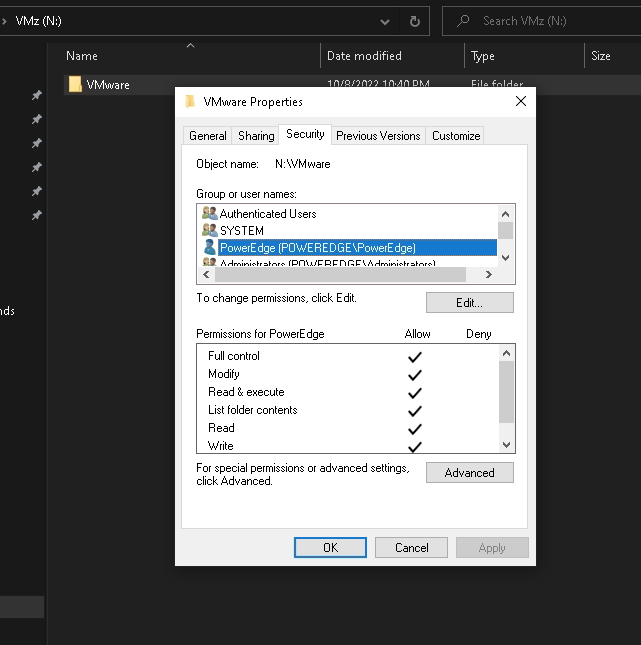Click the user list left scroll arrow

coord(206,274)
